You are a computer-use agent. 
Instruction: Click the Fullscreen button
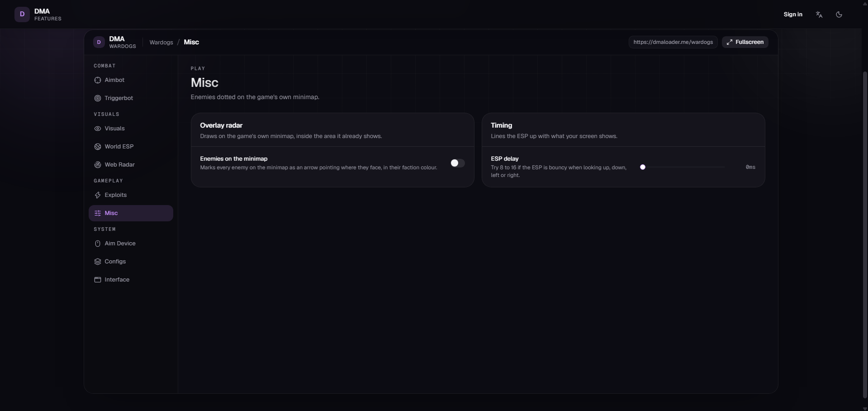click(745, 42)
